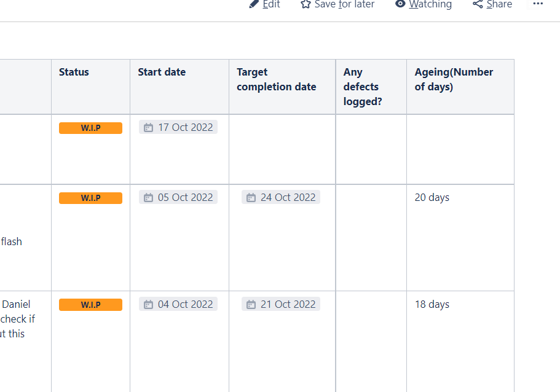The height and width of the screenshot is (392, 560).
Task: Click the Edit pencil icon
Action: pyautogui.click(x=254, y=4)
